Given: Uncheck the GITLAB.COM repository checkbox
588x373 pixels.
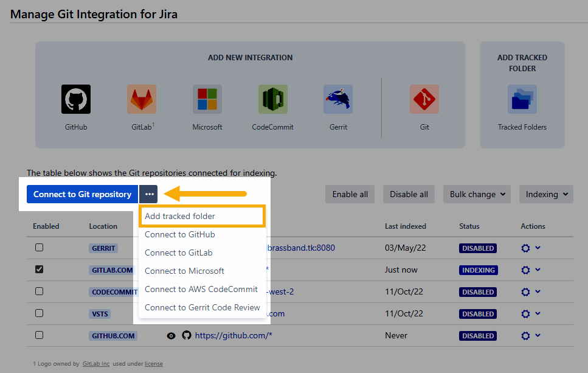Looking at the screenshot, I should tap(40, 270).
